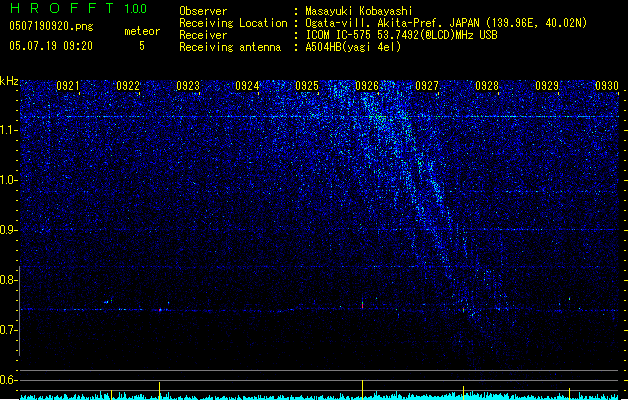Click the "Receiving antenna" label
This screenshot has height=400, width=629.
click(230, 47)
